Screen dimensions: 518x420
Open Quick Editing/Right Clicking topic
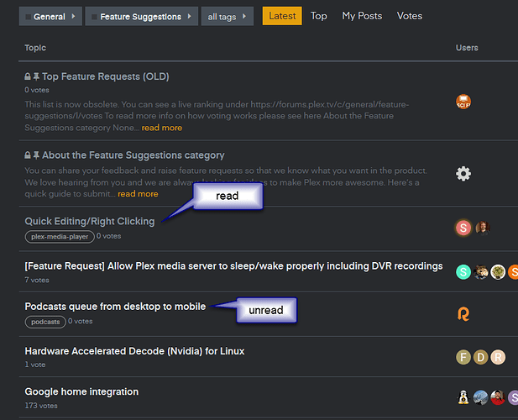90,221
